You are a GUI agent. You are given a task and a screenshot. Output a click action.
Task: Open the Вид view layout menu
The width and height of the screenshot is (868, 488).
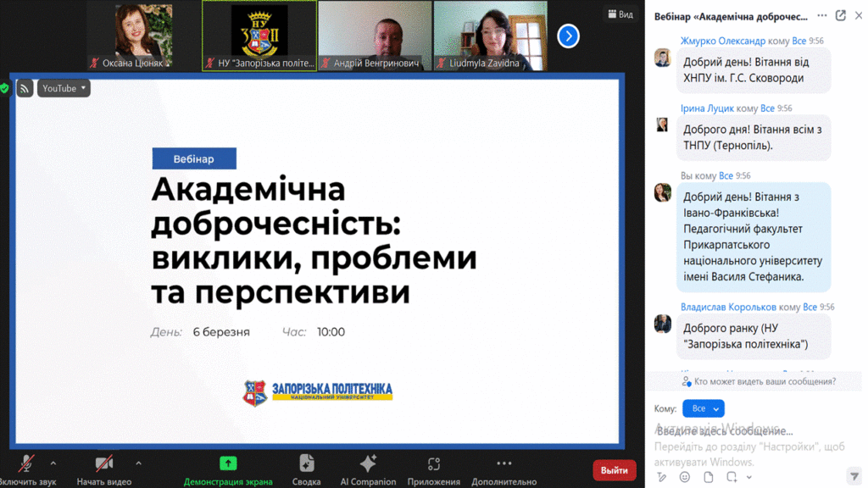[619, 14]
